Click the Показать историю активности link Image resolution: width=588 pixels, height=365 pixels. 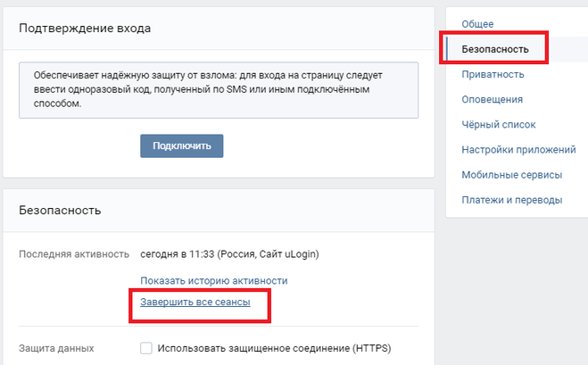(214, 280)
